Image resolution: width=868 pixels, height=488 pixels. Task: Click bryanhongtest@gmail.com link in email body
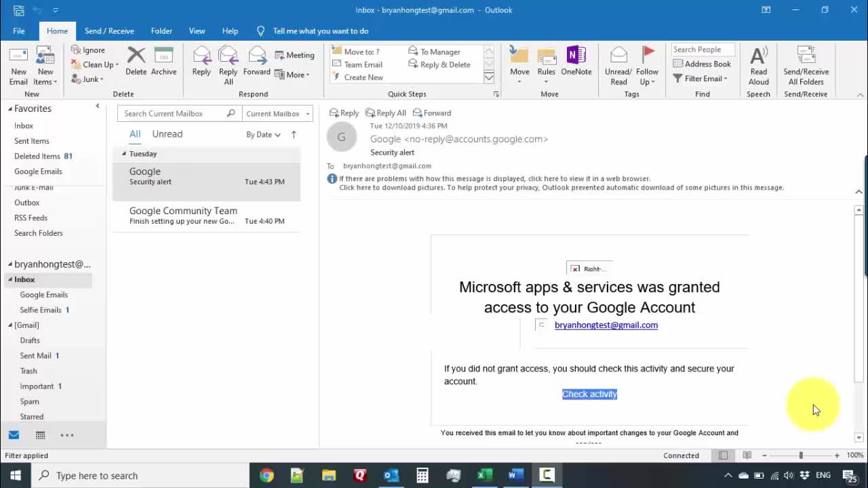tap(606, 325)
